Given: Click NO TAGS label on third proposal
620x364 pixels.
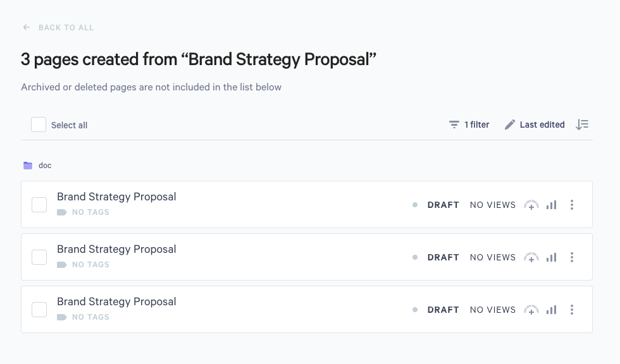Looking at the screenshot, I should pos(90,317).
